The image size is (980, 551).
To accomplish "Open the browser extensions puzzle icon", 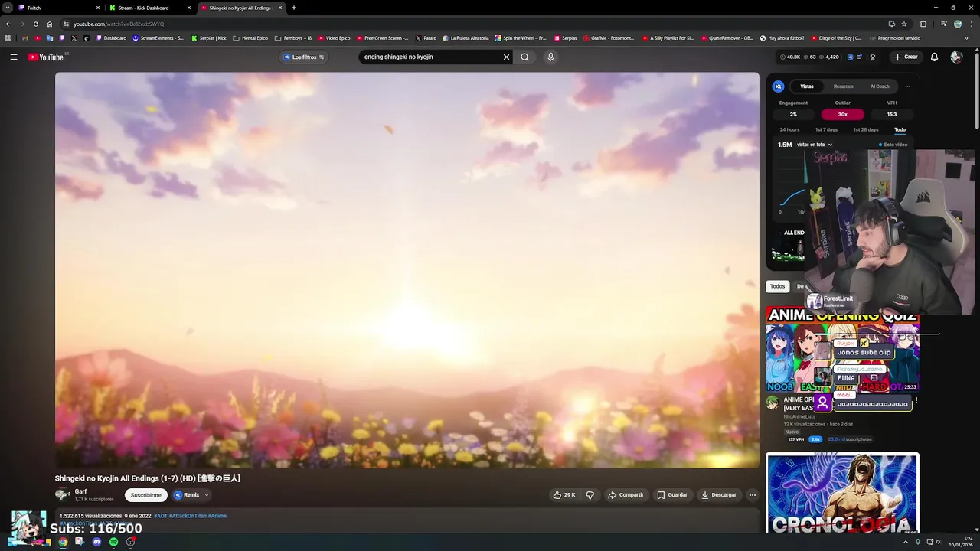I will (923, 24).
